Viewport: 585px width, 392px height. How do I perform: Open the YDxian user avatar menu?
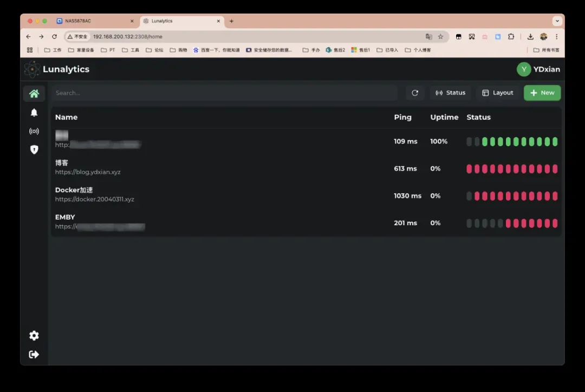click(x=523, y=69)
